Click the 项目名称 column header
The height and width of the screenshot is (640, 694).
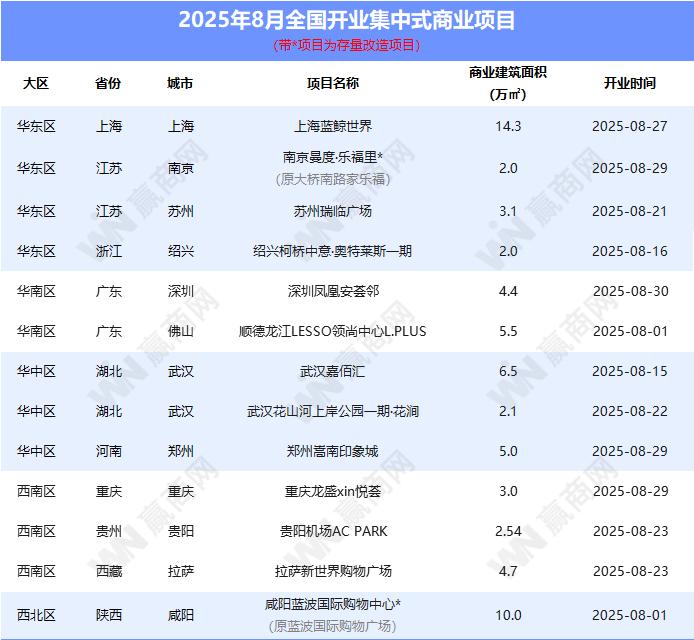(332, 83)
